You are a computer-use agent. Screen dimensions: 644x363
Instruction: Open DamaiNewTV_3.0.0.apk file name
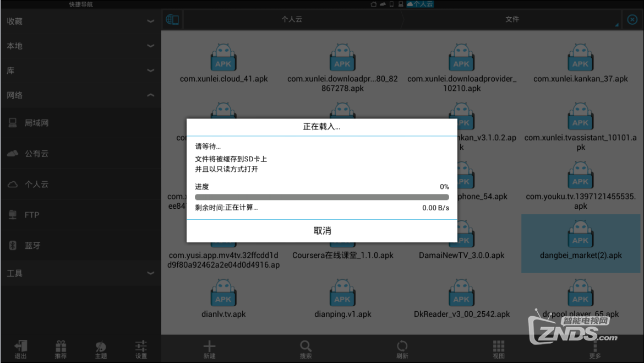(462, 255)
